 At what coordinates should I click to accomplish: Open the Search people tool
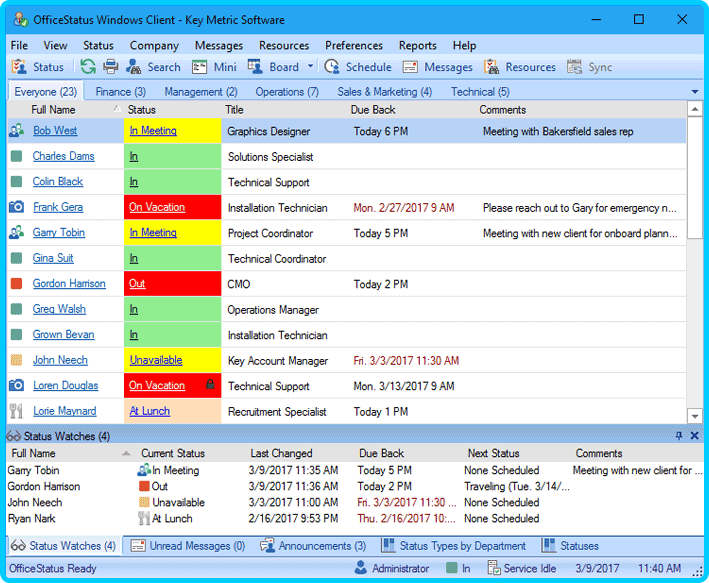pos(153,67)
